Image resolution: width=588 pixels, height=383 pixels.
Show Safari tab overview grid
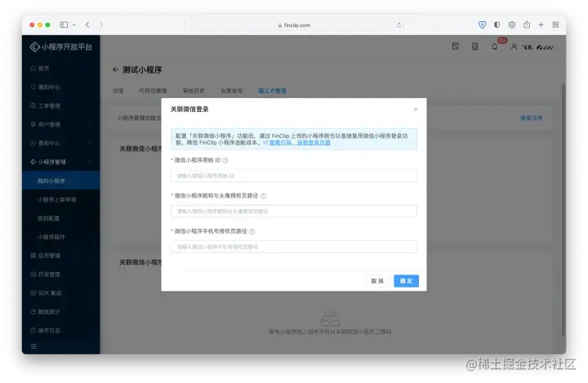[x=556, y=24]
